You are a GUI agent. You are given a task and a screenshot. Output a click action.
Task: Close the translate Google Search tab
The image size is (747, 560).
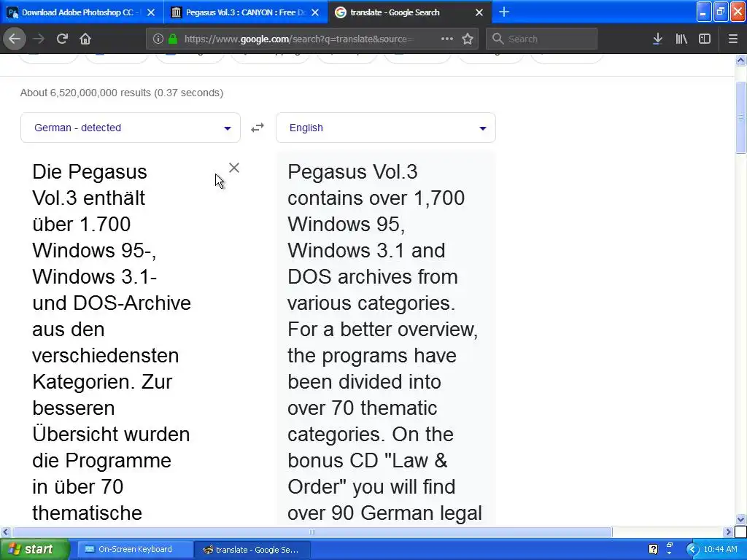click(479, 12)
